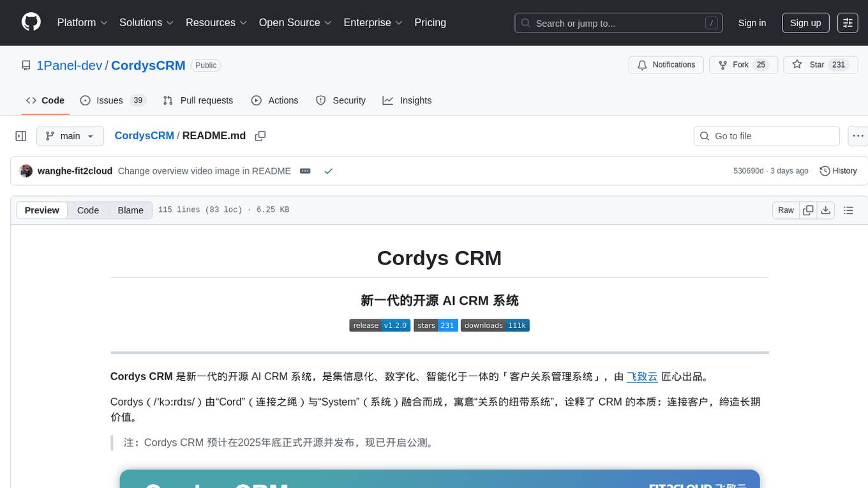Open the 飞致云 hyperlink
868x488 pixels.
click(x=642, y=376)
